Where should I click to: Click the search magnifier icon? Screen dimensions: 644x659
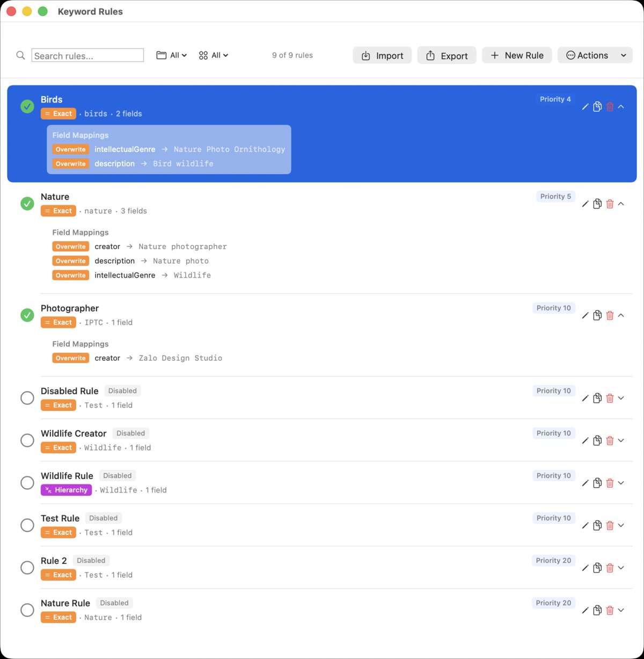coord(20,55)
